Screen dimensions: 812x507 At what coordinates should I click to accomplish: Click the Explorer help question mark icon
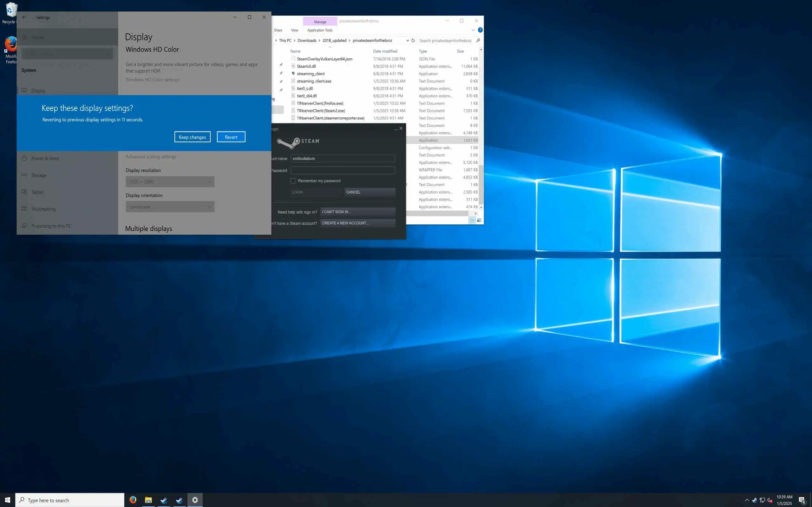tap(480, 30)
